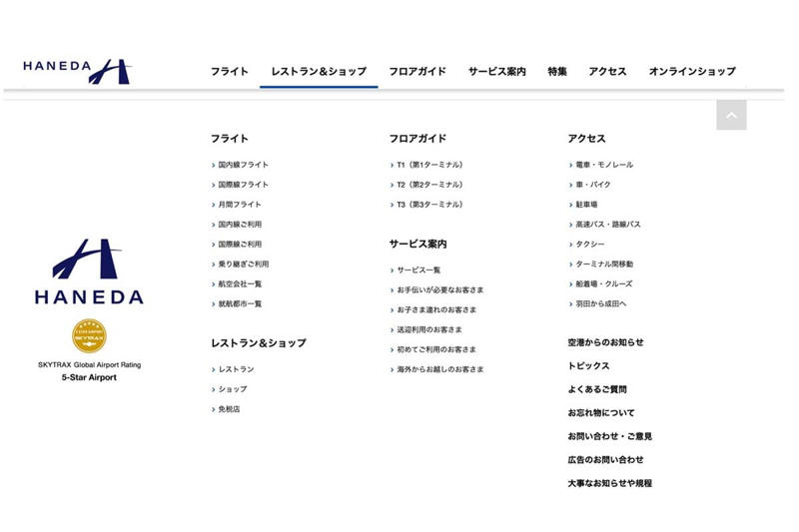Open お忘れ物について link
The image size is (799, 532).
point(601,412)
